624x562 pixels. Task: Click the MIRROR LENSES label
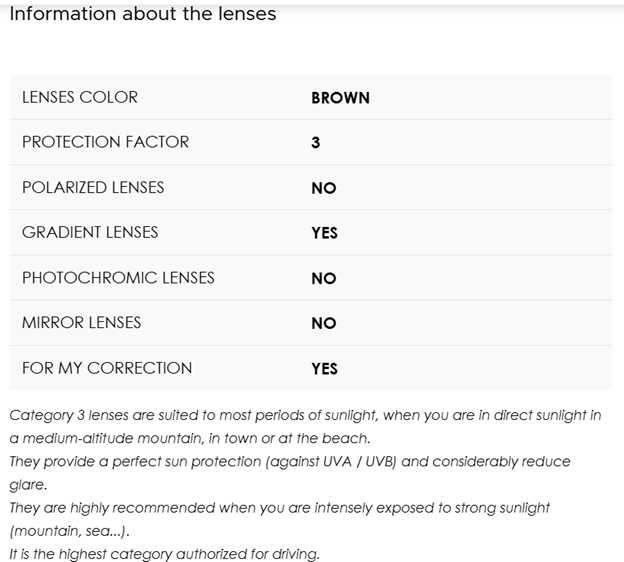81,322
